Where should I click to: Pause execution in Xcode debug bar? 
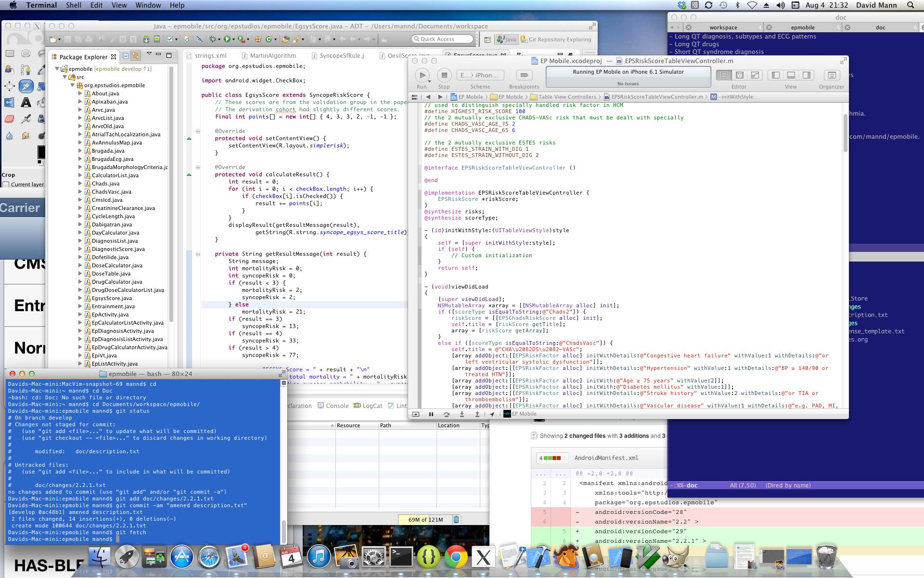pos(431,414)
